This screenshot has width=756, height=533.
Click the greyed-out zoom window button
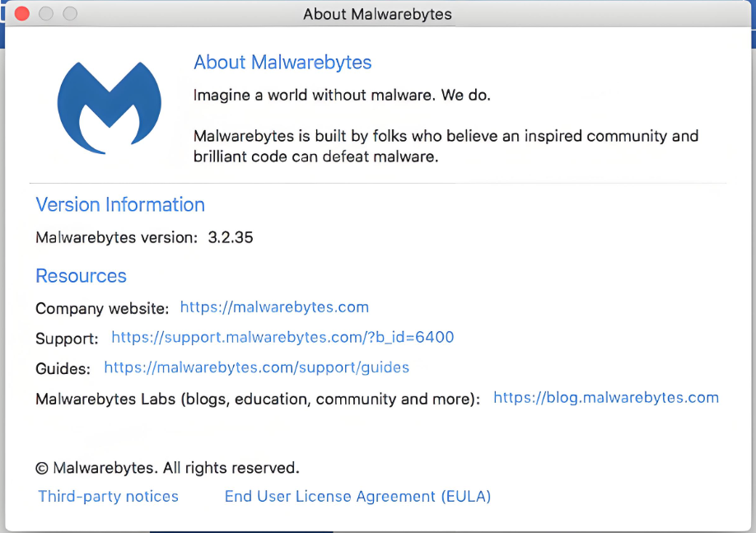pos(70,13)
